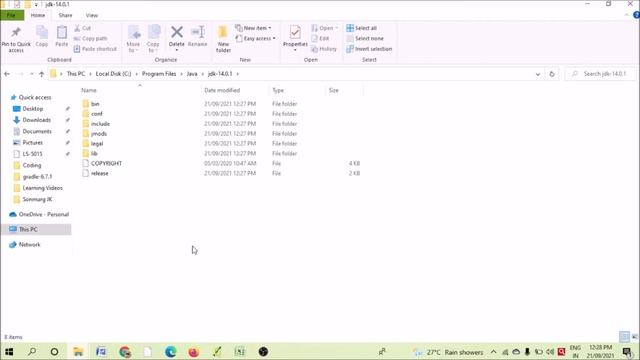The image size is (640, 360).
Task: Switch to the Share ribbon tab
Action: [x=65, y=15]
